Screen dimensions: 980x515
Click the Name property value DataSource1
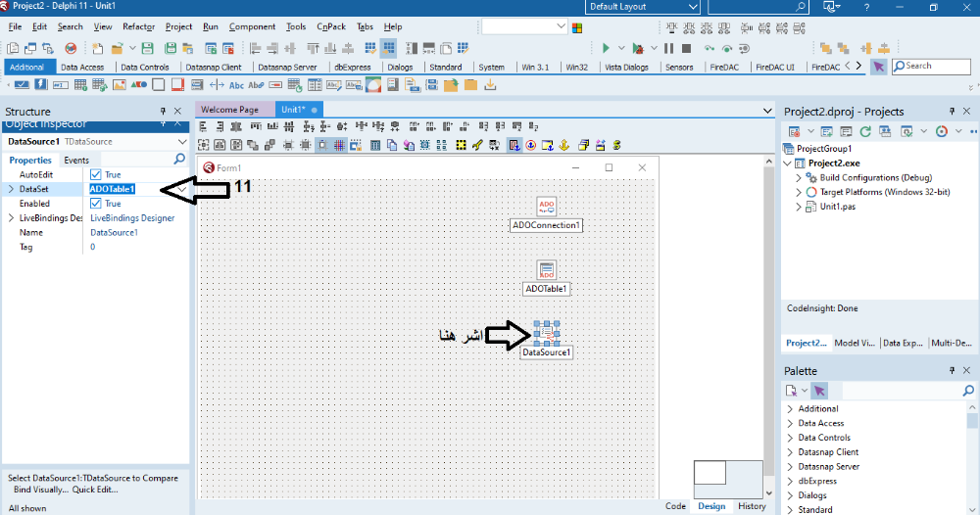115,232
